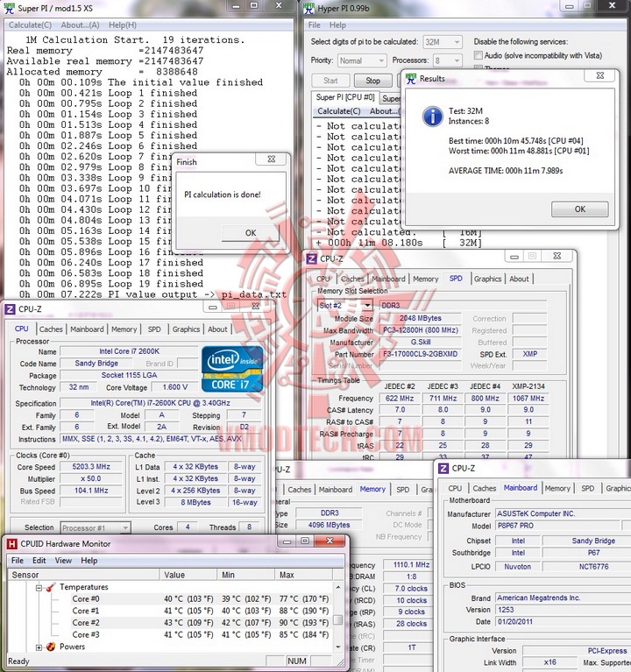Screen dimensions: 631x672
Task: Open About...(A) menu in Super PI
Action: (x=80, y=25)
